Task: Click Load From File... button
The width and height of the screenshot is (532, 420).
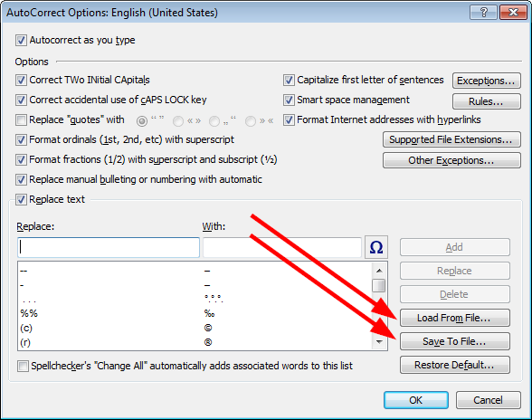Action: (x=454, y=318)
